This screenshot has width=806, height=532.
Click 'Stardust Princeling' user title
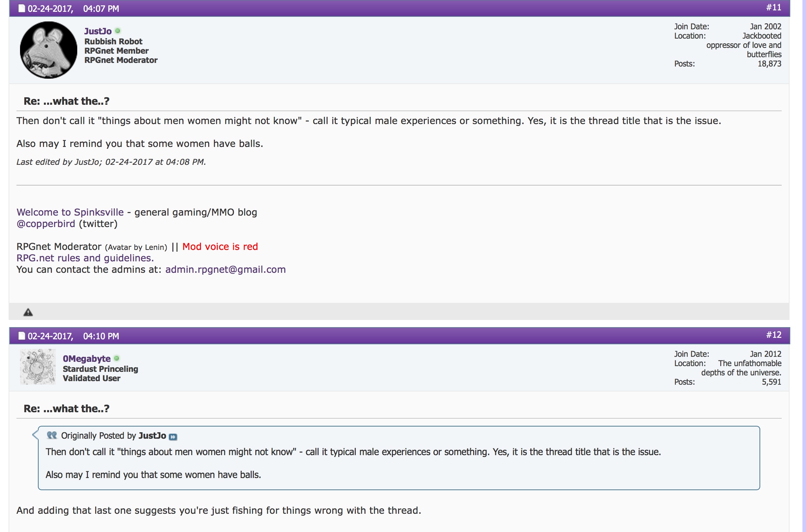pyautogui.click(x=100, y=369)
